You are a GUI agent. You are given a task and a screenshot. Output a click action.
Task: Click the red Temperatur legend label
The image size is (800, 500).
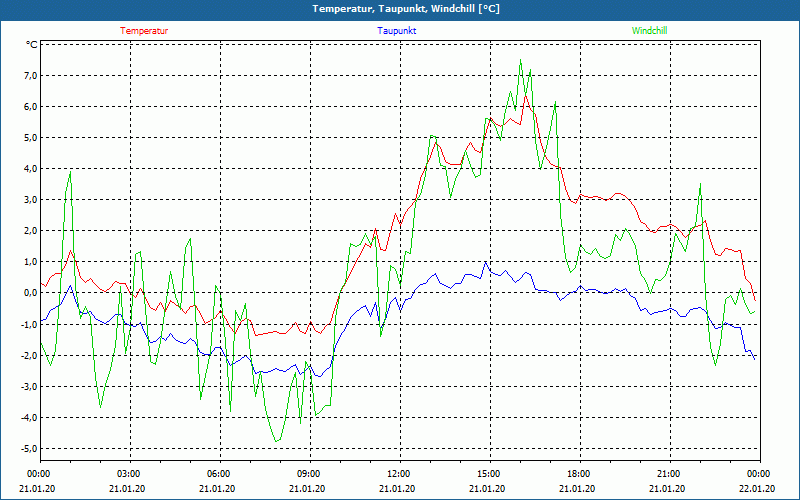[x=144, y=31]
